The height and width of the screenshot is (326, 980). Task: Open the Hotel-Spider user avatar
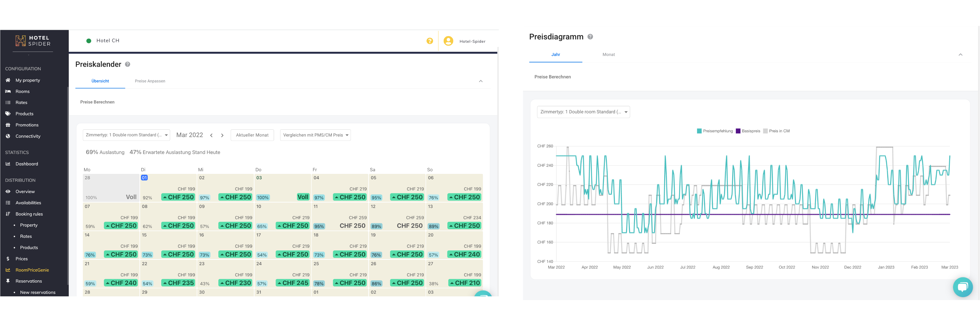[448, 41]
